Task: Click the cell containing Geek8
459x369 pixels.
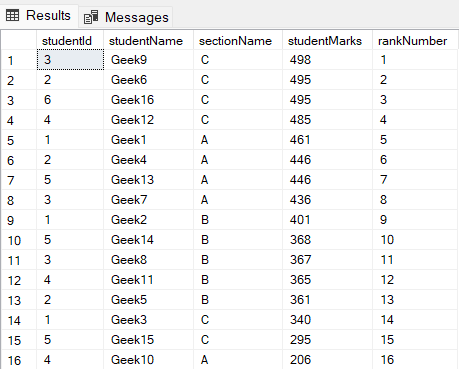Action: pos(149,260)
